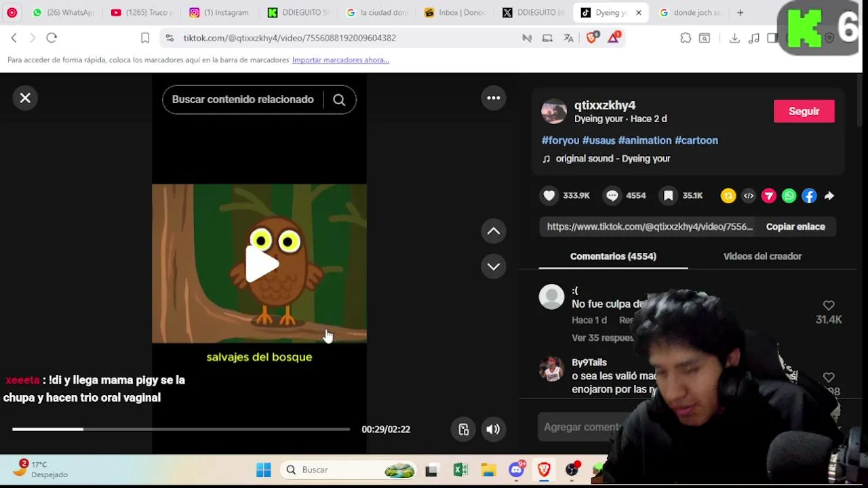Open the qtixxzkhy4 avatar picture

point(554,112)
